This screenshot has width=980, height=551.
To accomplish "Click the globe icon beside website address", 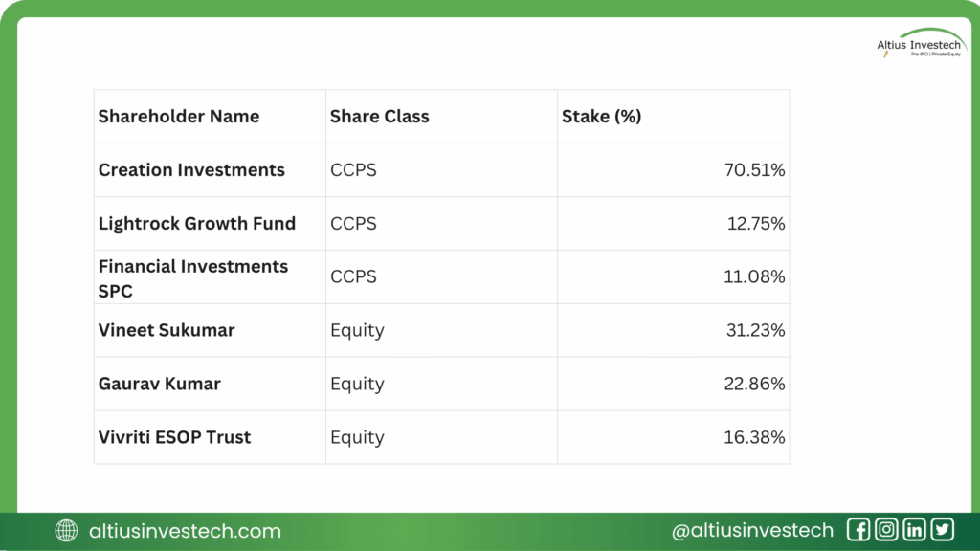I will [x=67, y=531].
